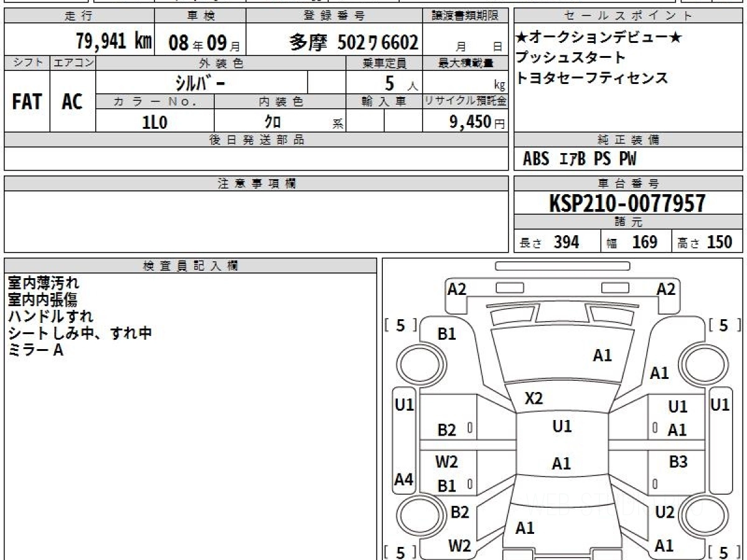
Task: Click the 検査員記入欄 section header
Action: click(x=190, y=266)
